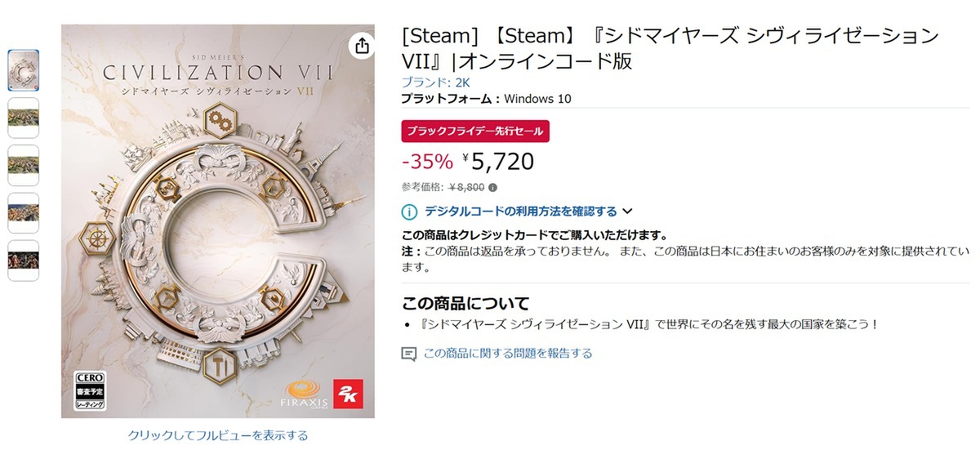
Task: Click the クリックしてフルビューを表示する link
Action: point(217,435)
